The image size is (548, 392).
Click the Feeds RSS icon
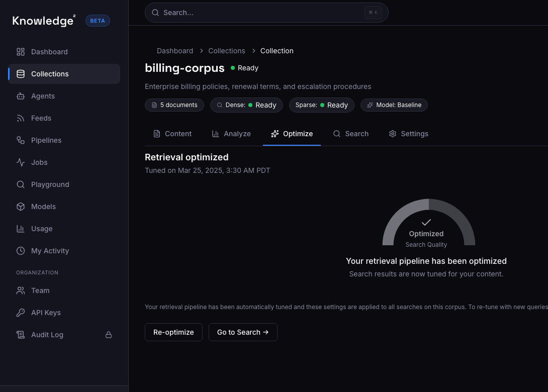21,118
